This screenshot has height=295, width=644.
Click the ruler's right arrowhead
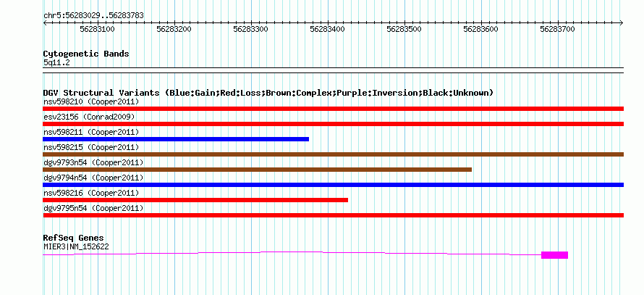[x=622, y=23]
